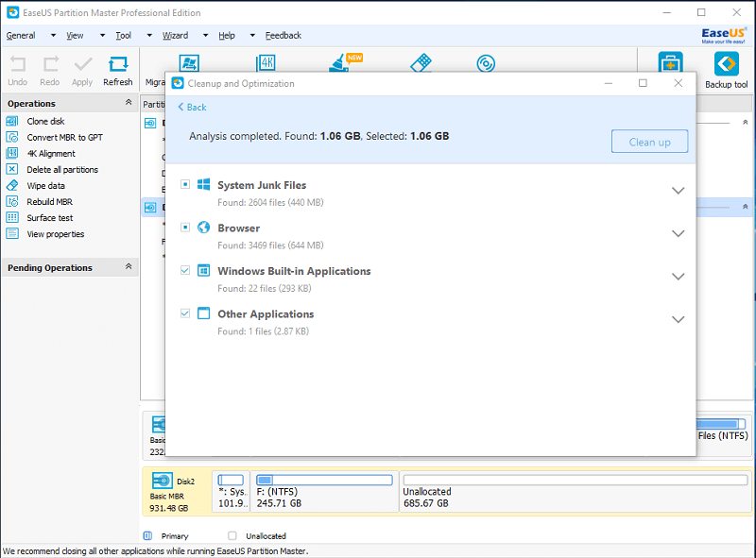
Task: Expand the Browser section chevron
Action: [678, 234]
